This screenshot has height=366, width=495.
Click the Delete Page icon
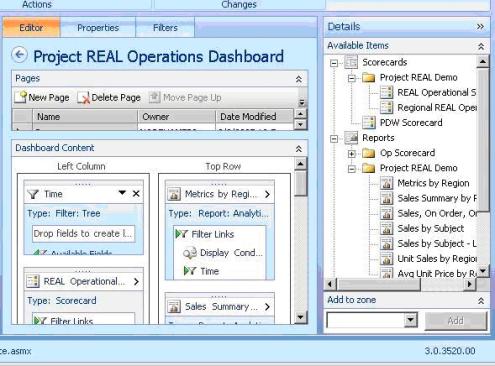click(x=83, y=97)
